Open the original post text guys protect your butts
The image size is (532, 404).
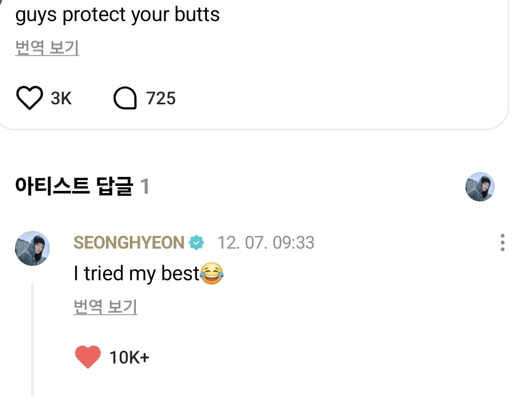click(118, 14)
